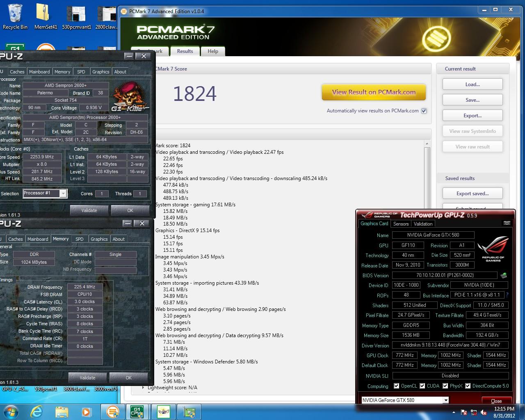Click the DRAM Frequency 225.4 MHz value

point(84,287)
